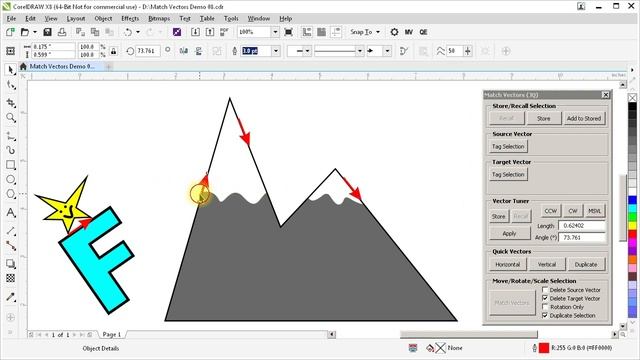Open the Tools menu
This screenshot has height=360, width=640.
tap(231, 18)
